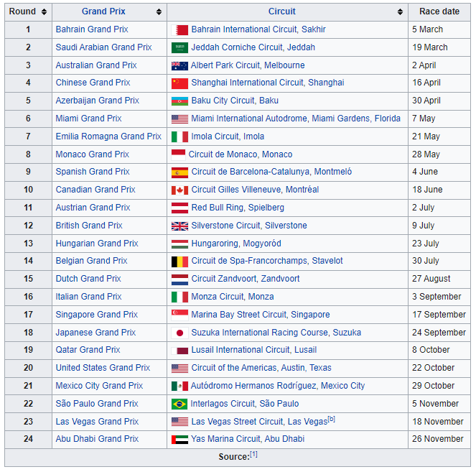Select the '26 November' date cell
Image resolution: width=476 pixels, height=472 pixels.
[439, 439]
